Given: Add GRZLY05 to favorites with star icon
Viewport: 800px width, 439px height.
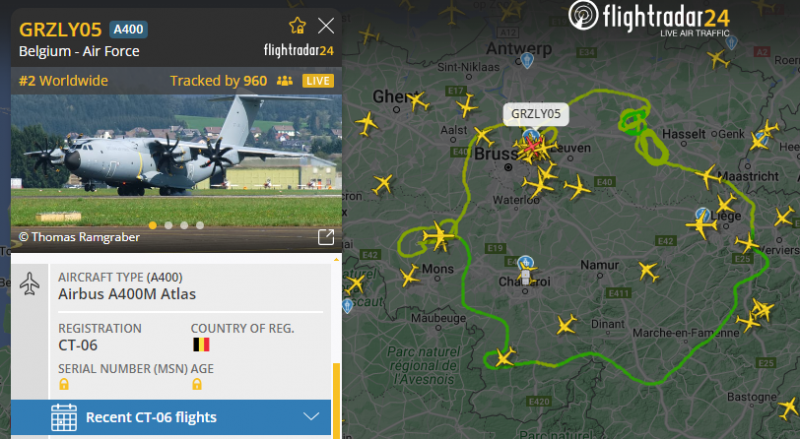Looking at the screenshot, I should pyautogui.click(x=297, y=26).
